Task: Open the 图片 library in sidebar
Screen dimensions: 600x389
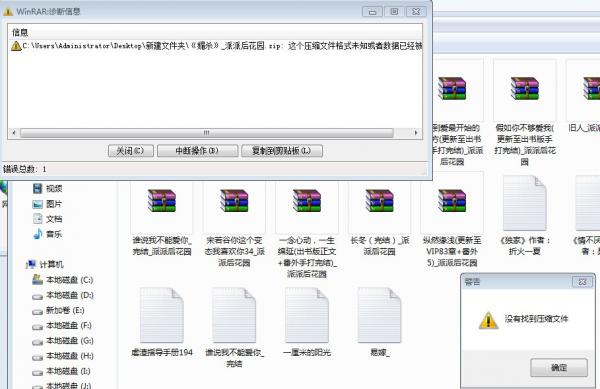Action: [x=47, y=204]
